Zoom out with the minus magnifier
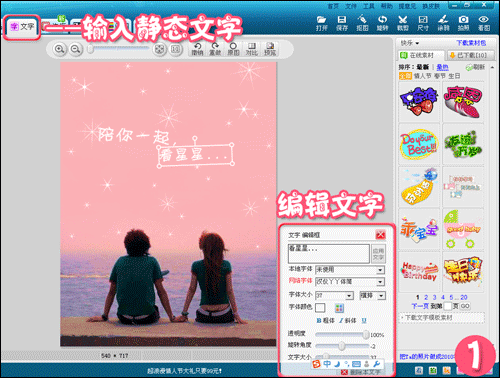Image resolution: width=500 pixels, height=378 pixels. (x=76, y=49)
